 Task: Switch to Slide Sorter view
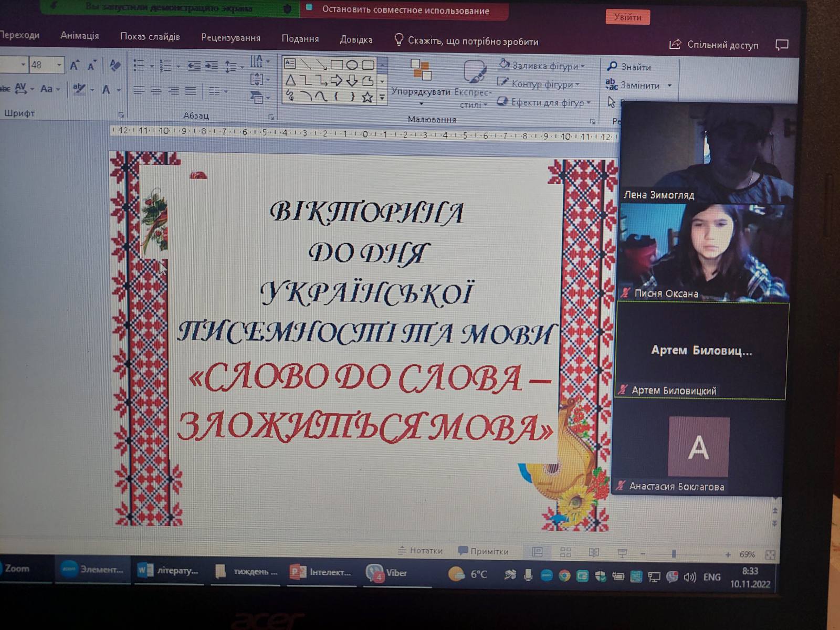pyautogui.click(x=565, y=552)
